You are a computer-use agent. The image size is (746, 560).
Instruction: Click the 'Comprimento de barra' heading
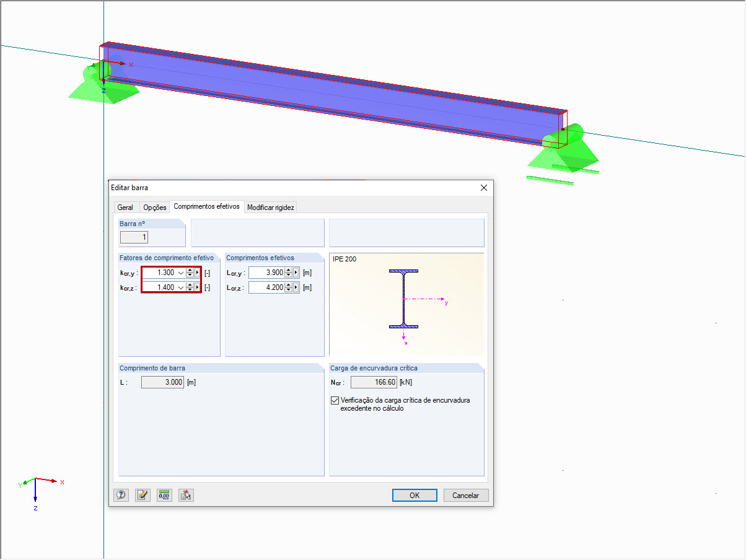[x=152, y=368]
